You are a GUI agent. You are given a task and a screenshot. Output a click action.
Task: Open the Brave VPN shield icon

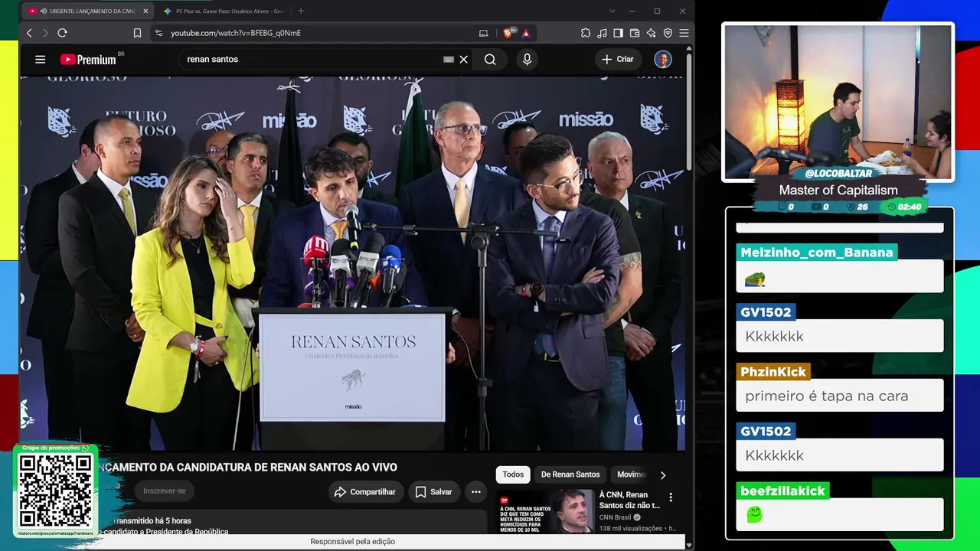click(x=668, y=33)
